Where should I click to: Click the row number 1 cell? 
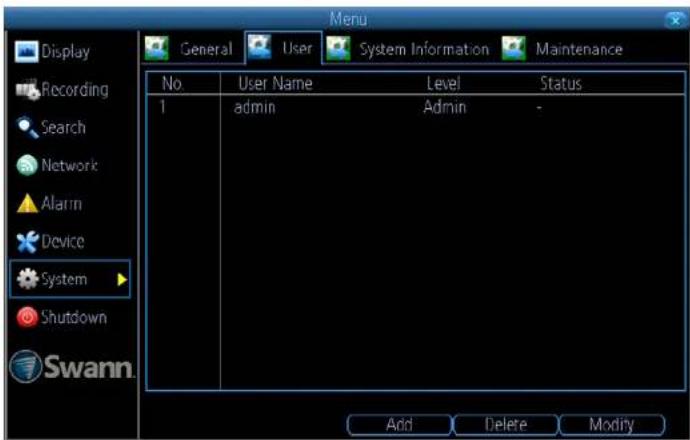[x=163, y=107]
